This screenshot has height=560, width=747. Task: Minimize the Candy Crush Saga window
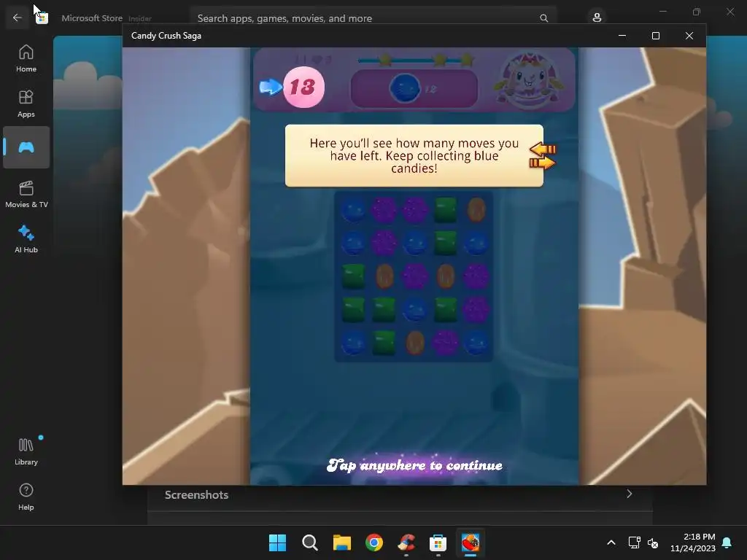[622, 36]
